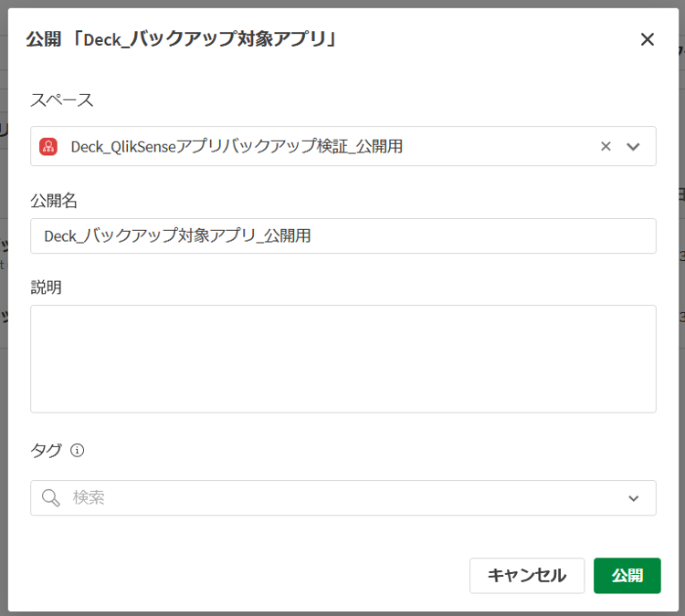Click into the 公開名 input field
685x616 pixels.
pos(342,236)
